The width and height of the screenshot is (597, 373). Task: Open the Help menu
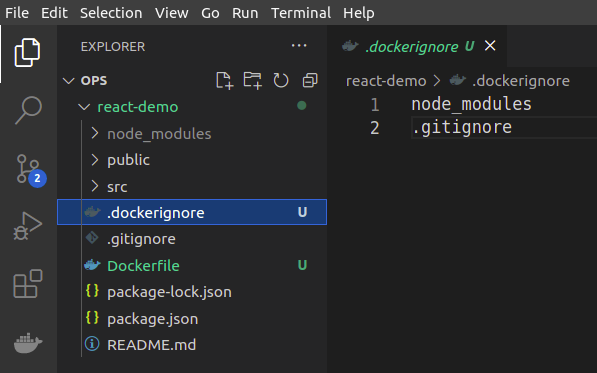click(359, 13)
